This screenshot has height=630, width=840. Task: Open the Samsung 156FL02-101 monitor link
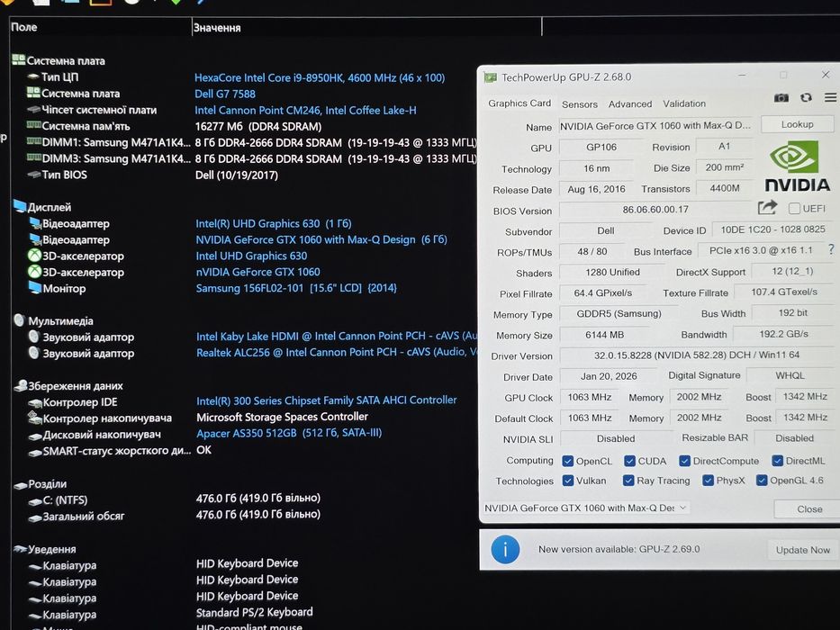coord(296,288)
